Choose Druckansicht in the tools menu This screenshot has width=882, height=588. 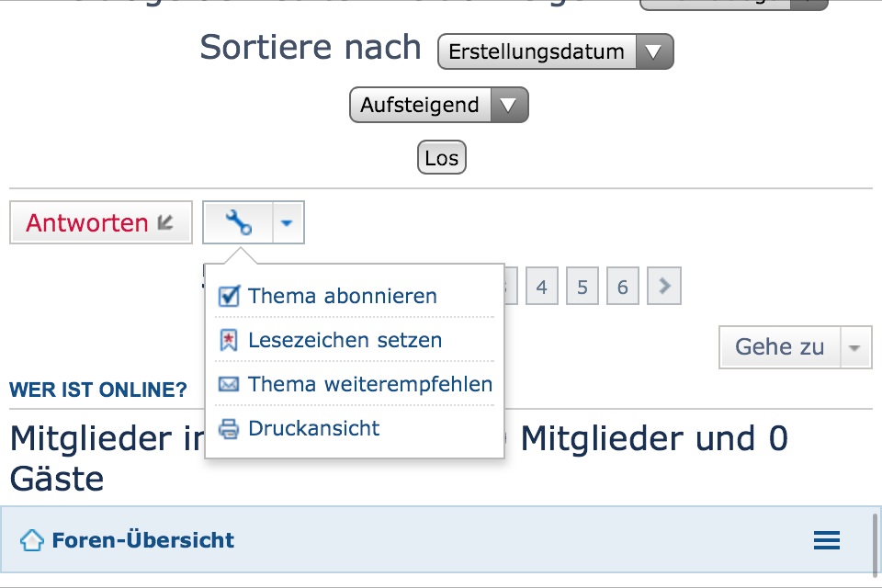coord(313,429)
